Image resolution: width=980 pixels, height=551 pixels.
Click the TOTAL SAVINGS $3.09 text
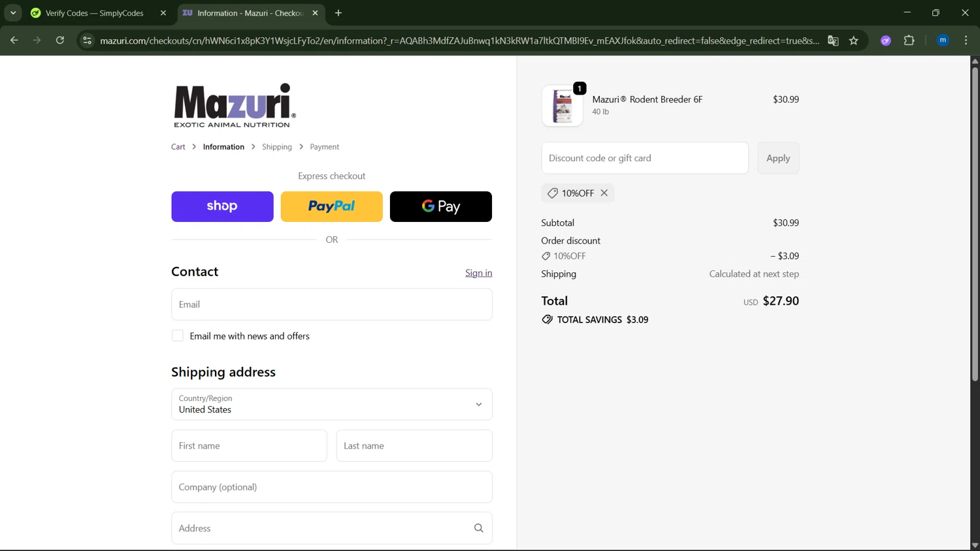(x=602, y=320)
